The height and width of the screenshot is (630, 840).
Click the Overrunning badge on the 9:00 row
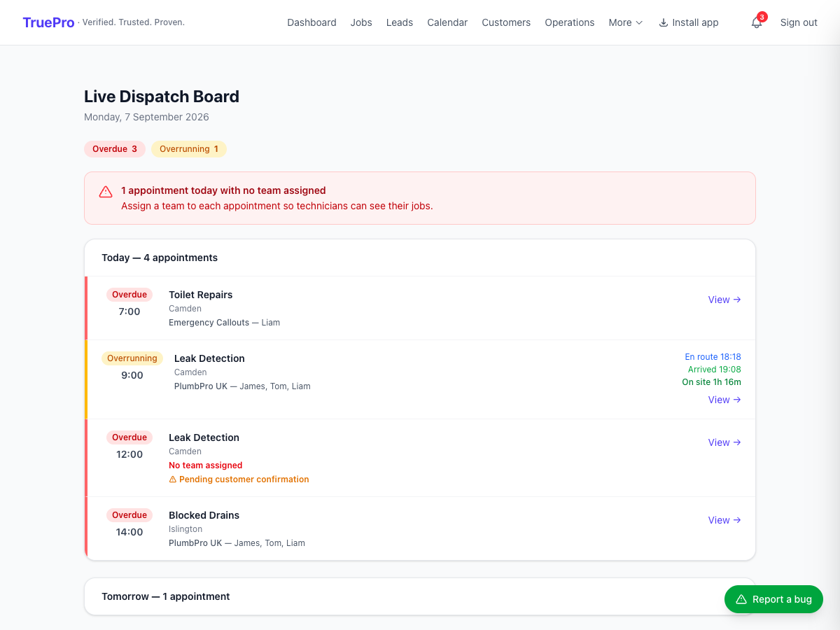(132, 358)
